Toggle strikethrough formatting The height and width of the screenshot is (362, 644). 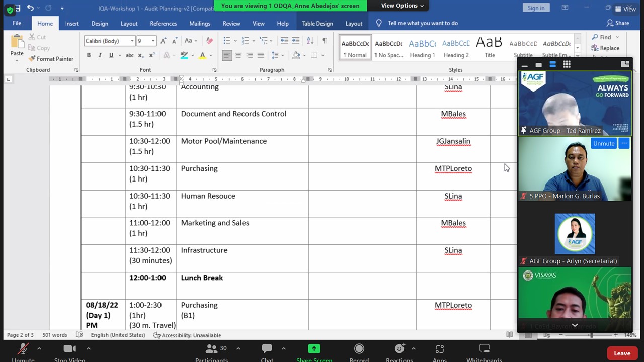tap(129, 55)
